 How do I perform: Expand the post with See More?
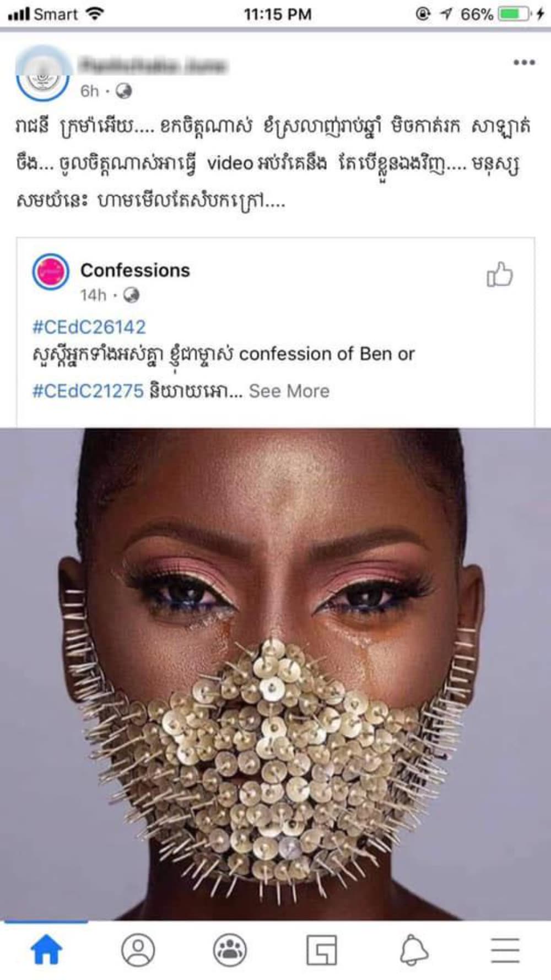click(x=289, y=391)
